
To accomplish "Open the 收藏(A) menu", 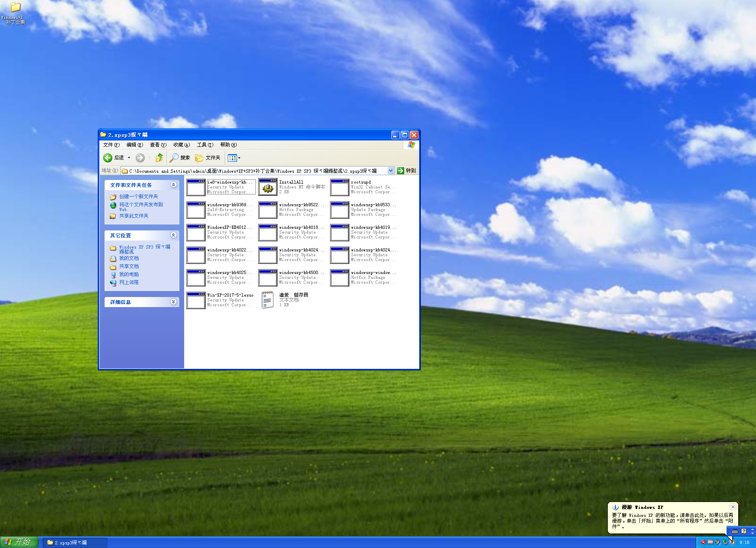I will coord(182,145).
